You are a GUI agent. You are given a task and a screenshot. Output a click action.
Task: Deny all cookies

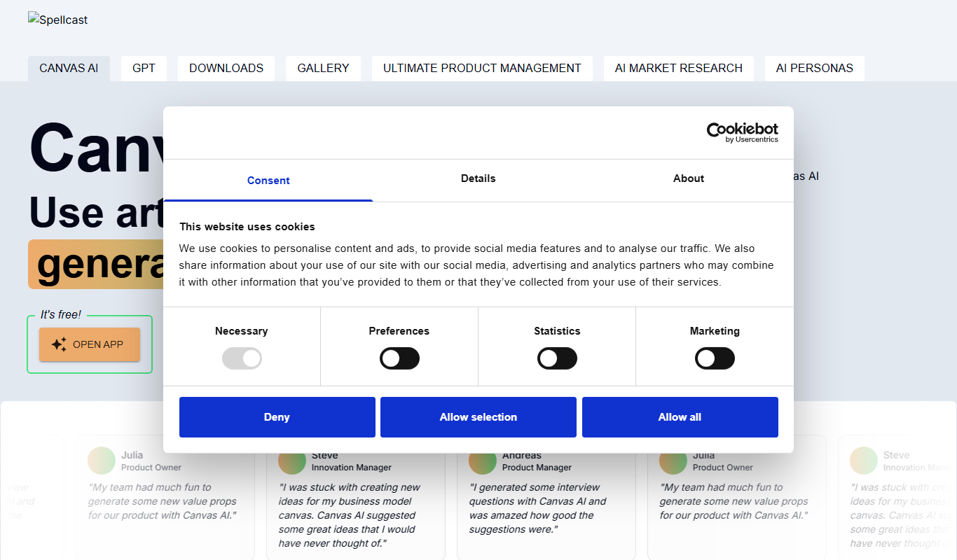277,417
